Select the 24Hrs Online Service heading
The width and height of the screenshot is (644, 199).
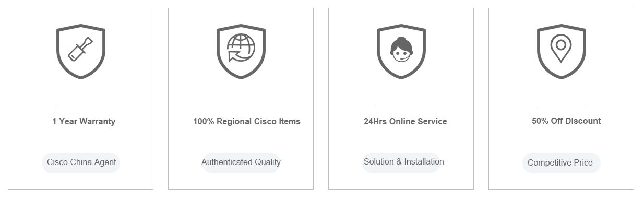pyautogui.click(x=406, y=121)
